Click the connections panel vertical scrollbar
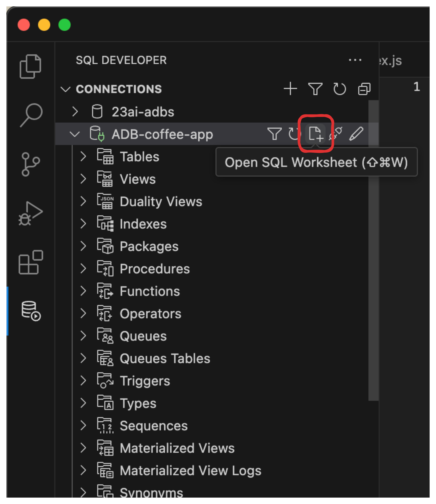436x504 pixels. tap(373, 250)
